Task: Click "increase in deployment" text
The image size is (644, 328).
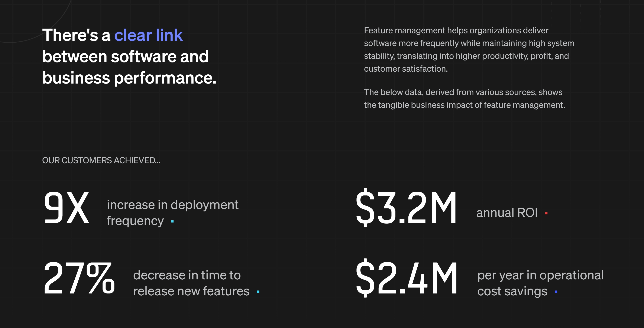Action: click(x=172, y=205)
